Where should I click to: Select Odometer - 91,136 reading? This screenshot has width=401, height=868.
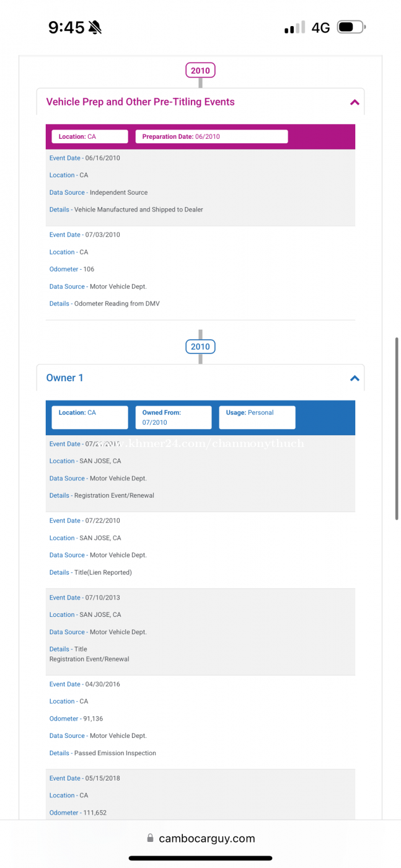pos(76,719)
